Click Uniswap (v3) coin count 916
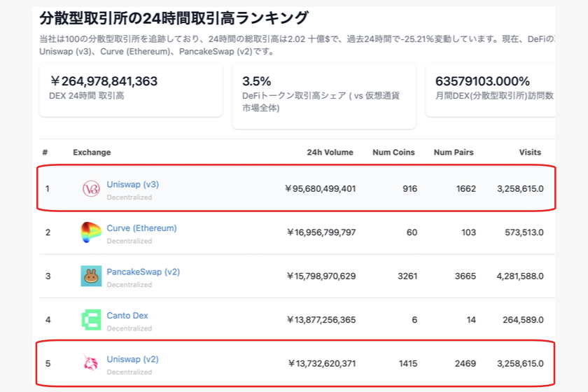Screen dimensions: 588x392 pos(410,189)
